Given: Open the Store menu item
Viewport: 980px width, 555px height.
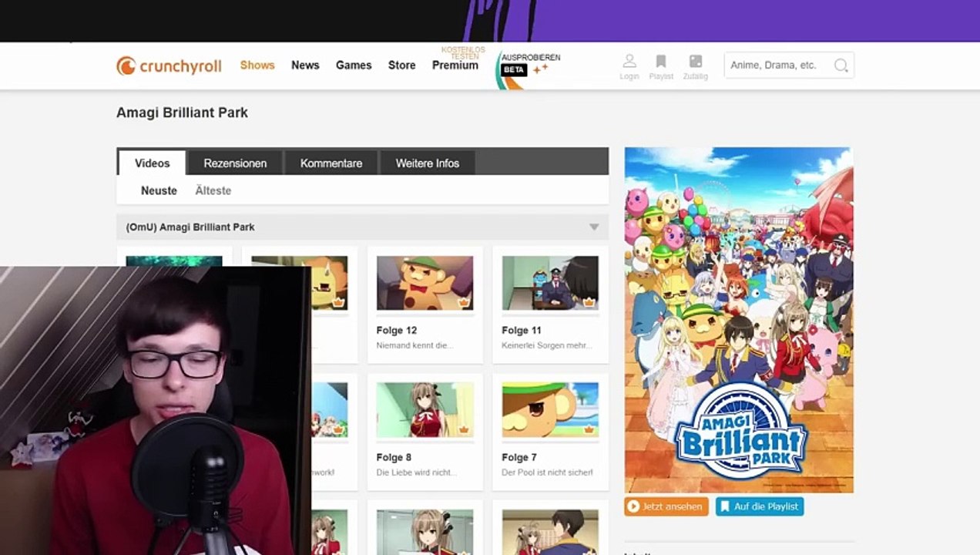Looking at the screenshot, I should point(402,66).
